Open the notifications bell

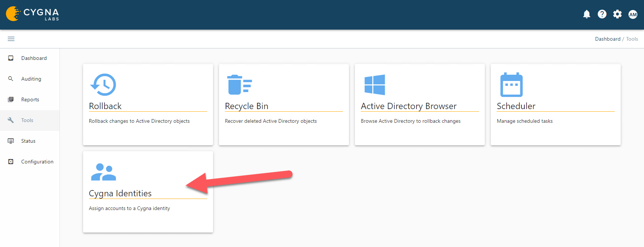(x=587, y=14)
